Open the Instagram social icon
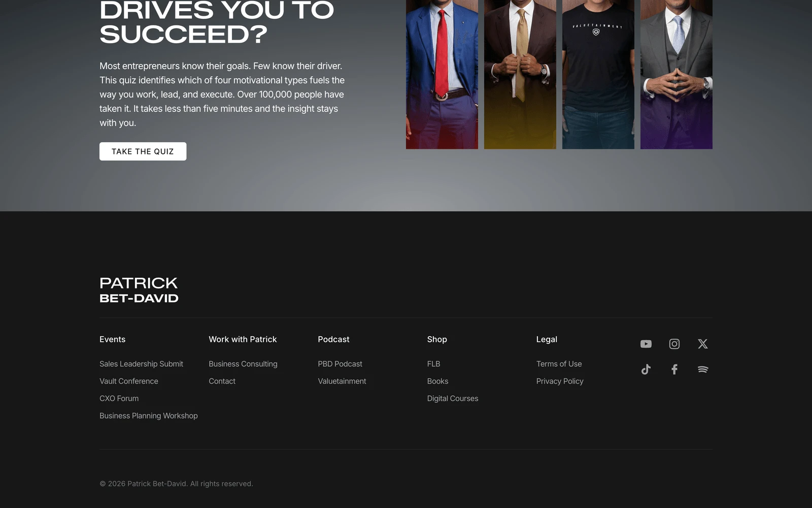812x508 pixels. coord(674,344)
